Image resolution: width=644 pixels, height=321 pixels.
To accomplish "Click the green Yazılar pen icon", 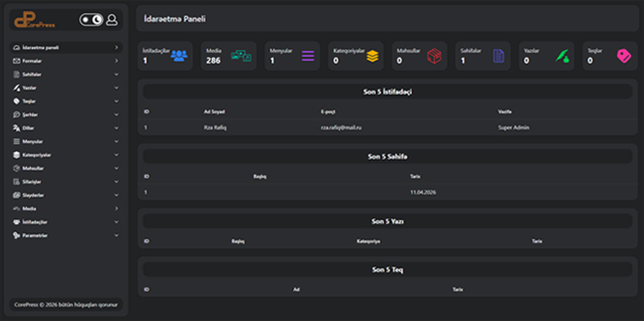I will tap(562, 56).
